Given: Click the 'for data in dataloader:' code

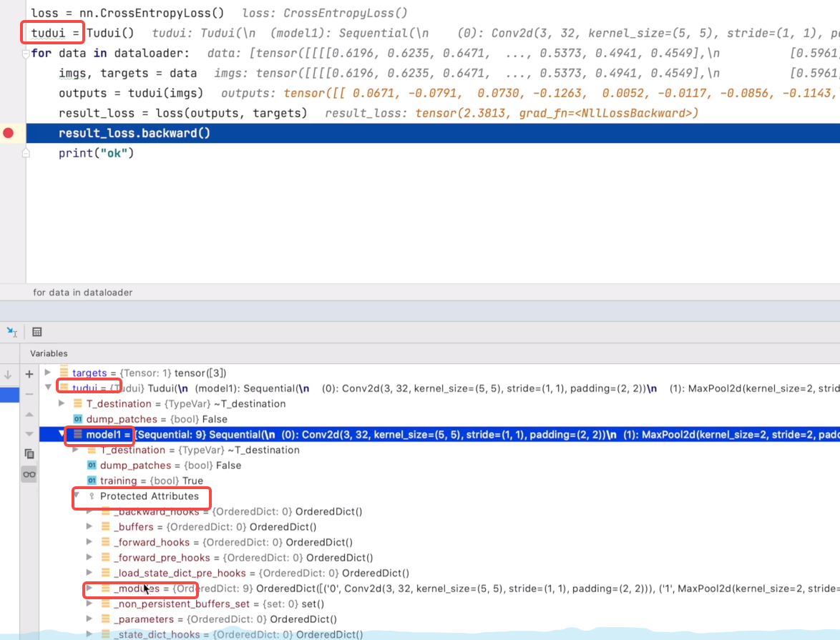Looking at the screenshot, I should (x=110, y=54).
